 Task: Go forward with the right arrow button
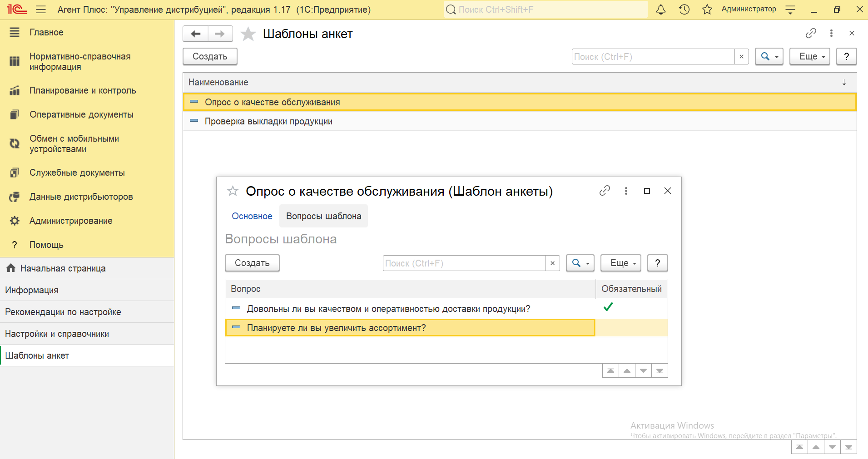pos(220,34)
